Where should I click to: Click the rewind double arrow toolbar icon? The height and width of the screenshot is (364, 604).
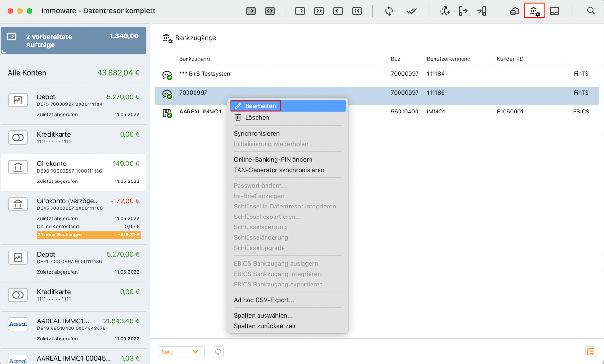tap(357, 11)
